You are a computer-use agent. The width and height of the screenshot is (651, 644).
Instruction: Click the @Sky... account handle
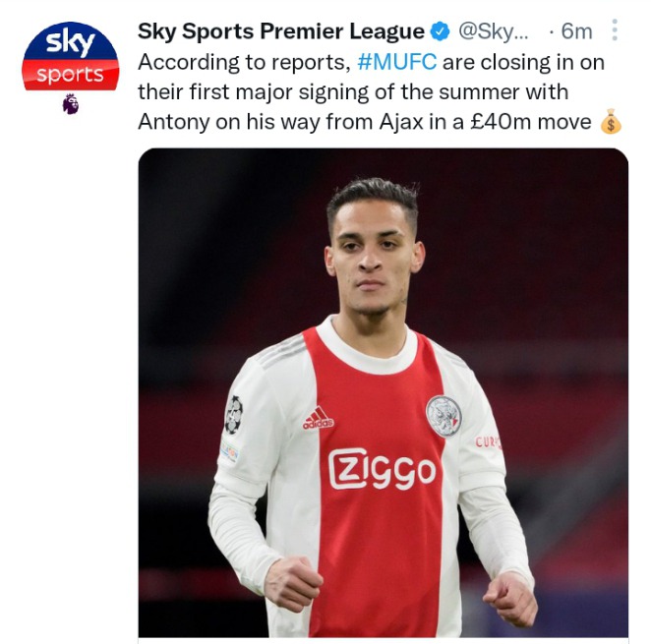[x=494, y=31]
